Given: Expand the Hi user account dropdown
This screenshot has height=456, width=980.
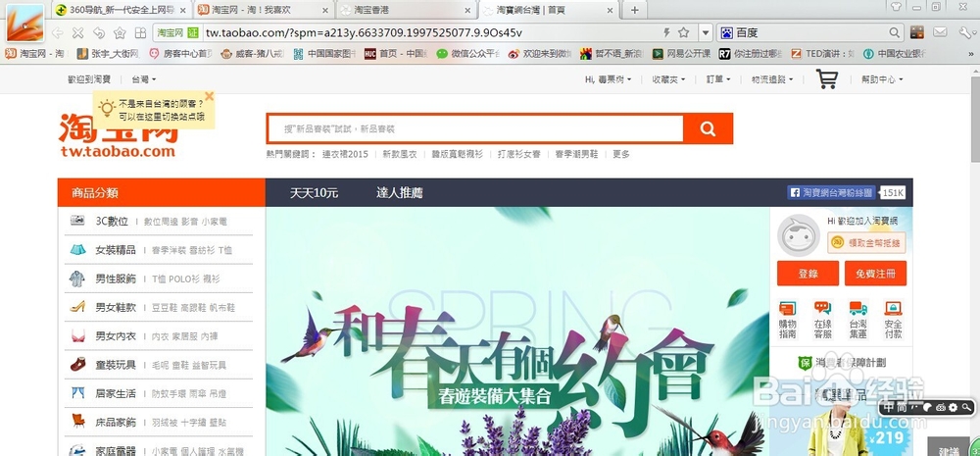Looking at the screenshot, I should (609, 79).
